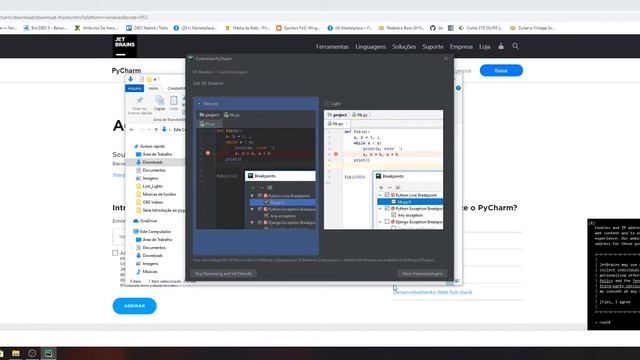640x360 pixels.
Task: Tick the newsletter consent checkbox
Action: tap(115, 253)
